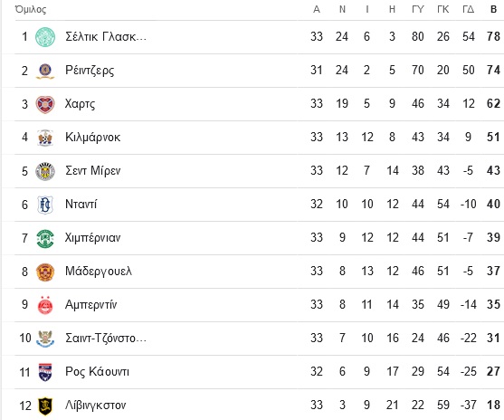Select the Αμπερντίν team row name

point(91,305)
